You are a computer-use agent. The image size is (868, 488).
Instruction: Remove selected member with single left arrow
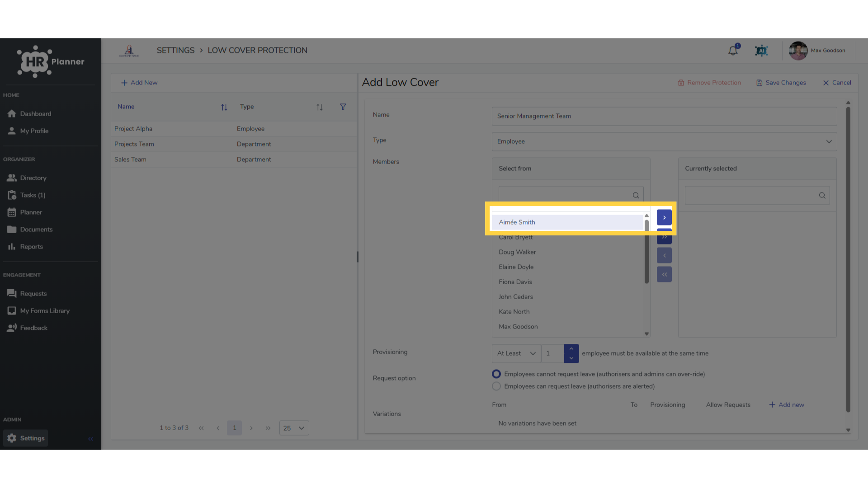point(664,255)
